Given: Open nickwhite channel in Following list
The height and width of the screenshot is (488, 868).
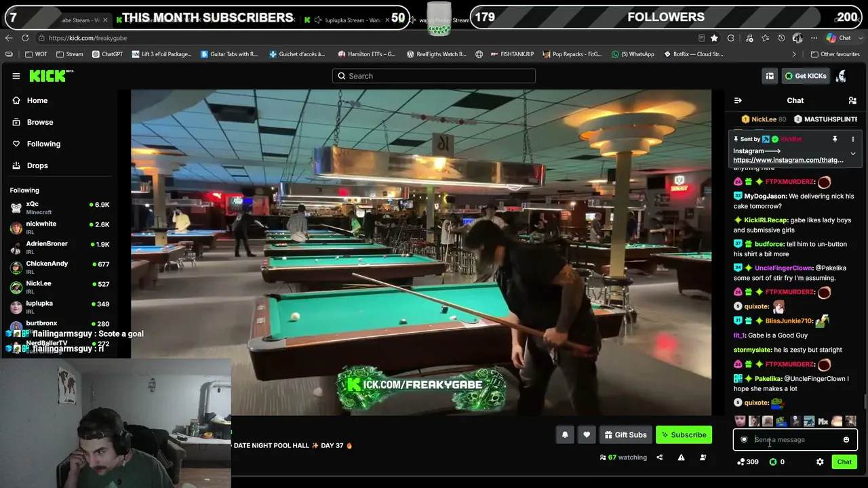Looking at the screenshot, I should point(60,228).
